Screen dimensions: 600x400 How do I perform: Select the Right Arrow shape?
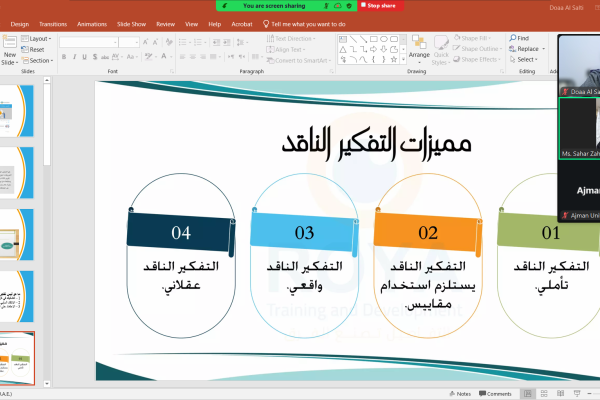374,49
